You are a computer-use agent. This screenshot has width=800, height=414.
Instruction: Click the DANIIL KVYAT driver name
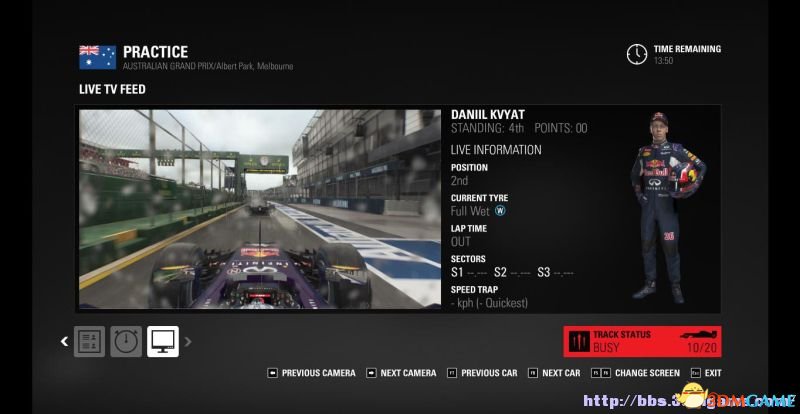[x=488, y=114]
